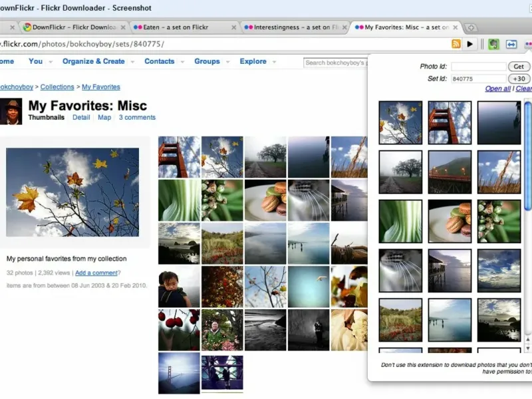Close the Interestingness set tab

coord(344,27)
